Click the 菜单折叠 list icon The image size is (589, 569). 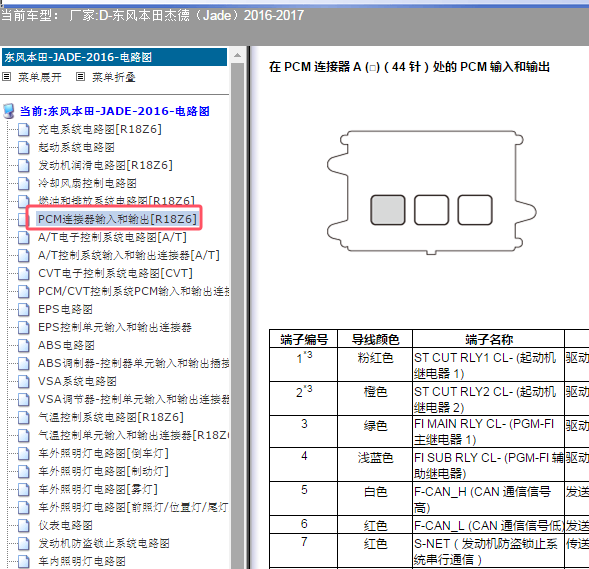pyautogui.click(x=80, y=77)
